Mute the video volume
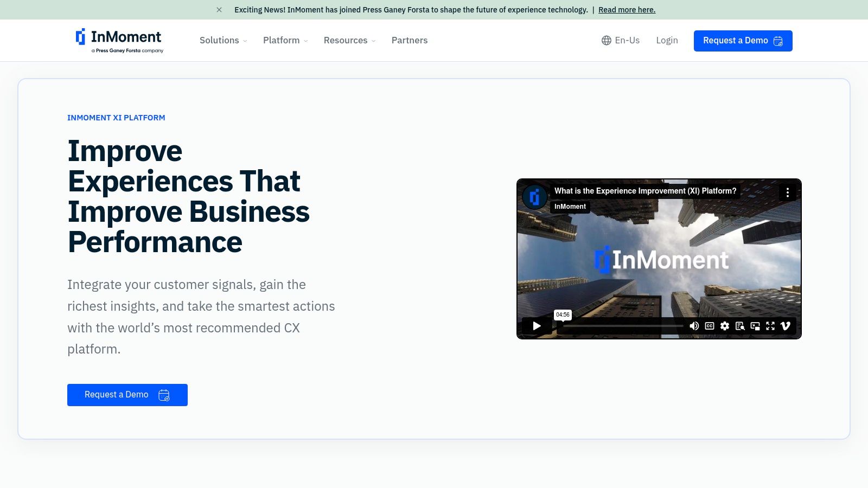The height and width of the screenshot is (488, 868). 694,326
